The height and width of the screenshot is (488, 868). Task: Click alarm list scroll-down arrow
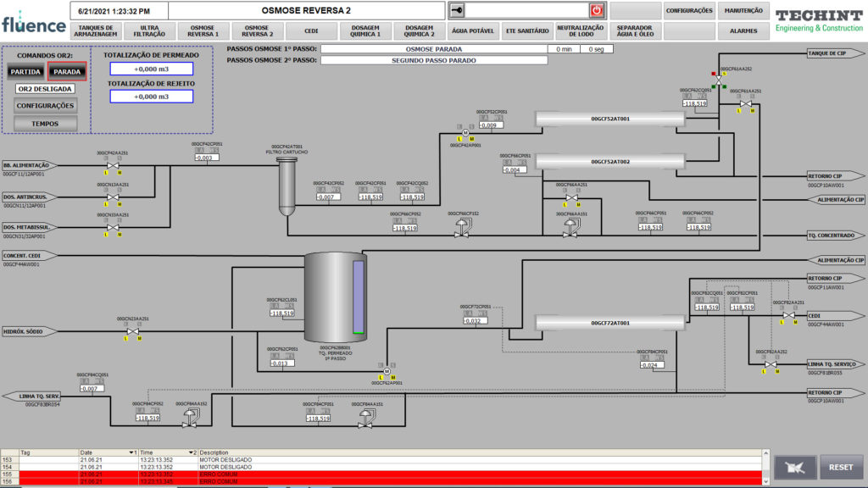pyautogui.click(x=766, y=481)
